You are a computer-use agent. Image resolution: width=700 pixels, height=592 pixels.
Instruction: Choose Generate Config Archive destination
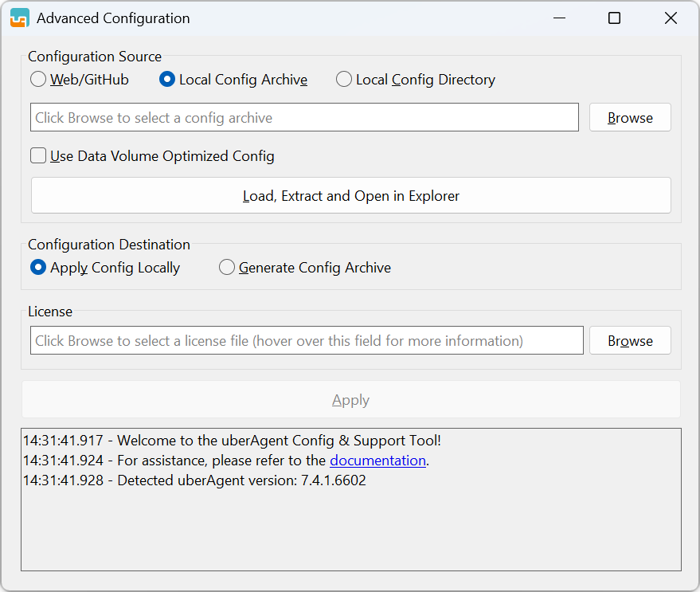point(227,267)
